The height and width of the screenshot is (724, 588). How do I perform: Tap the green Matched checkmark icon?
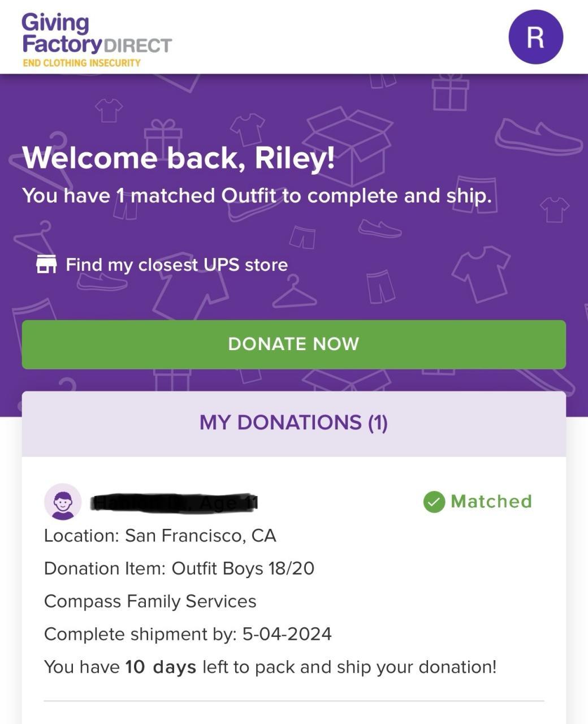[434, 502]
